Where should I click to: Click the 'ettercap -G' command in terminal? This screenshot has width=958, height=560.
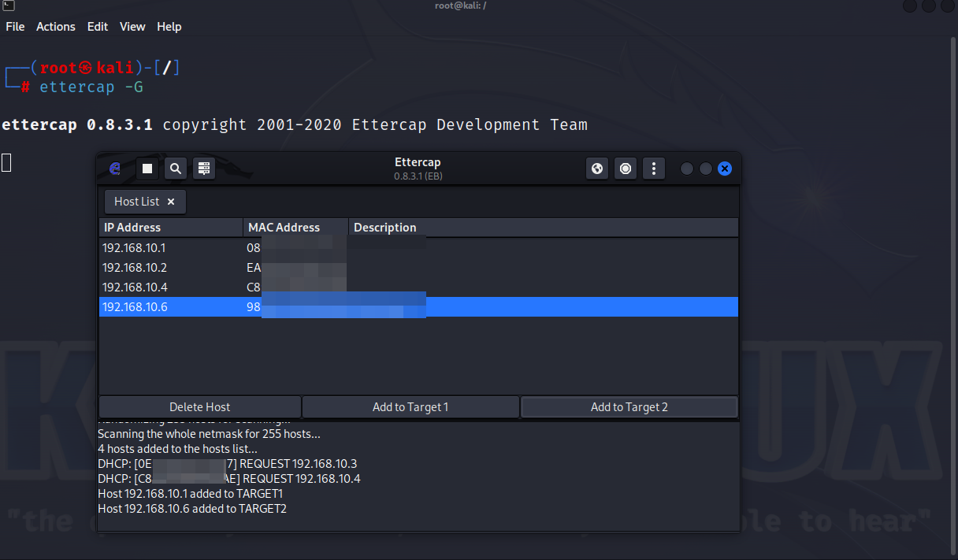click(x=91, y=87)
